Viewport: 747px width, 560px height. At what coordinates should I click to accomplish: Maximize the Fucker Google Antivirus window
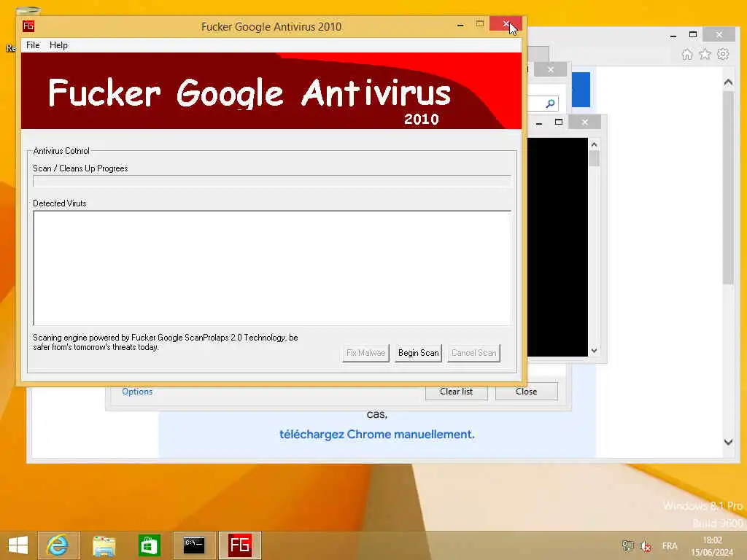pos(480,24)
